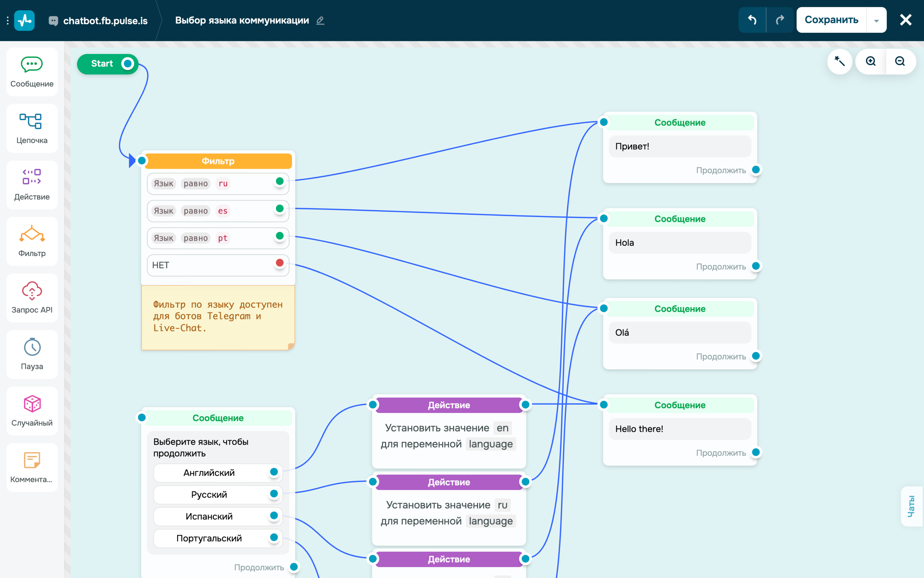Click input connector of Hello there! message
Image resolution: width=924 pixels, height=578 pixels.
coord(604,405)
